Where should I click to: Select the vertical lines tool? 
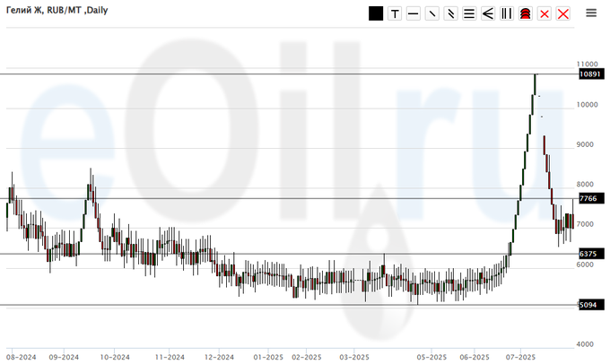[507, 13]
